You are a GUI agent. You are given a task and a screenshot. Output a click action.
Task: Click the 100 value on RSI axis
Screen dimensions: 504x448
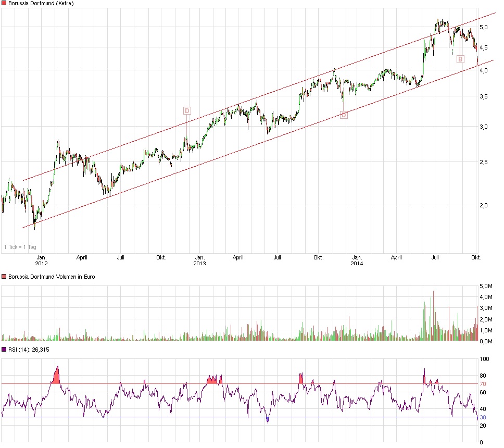tap(484, 359)
